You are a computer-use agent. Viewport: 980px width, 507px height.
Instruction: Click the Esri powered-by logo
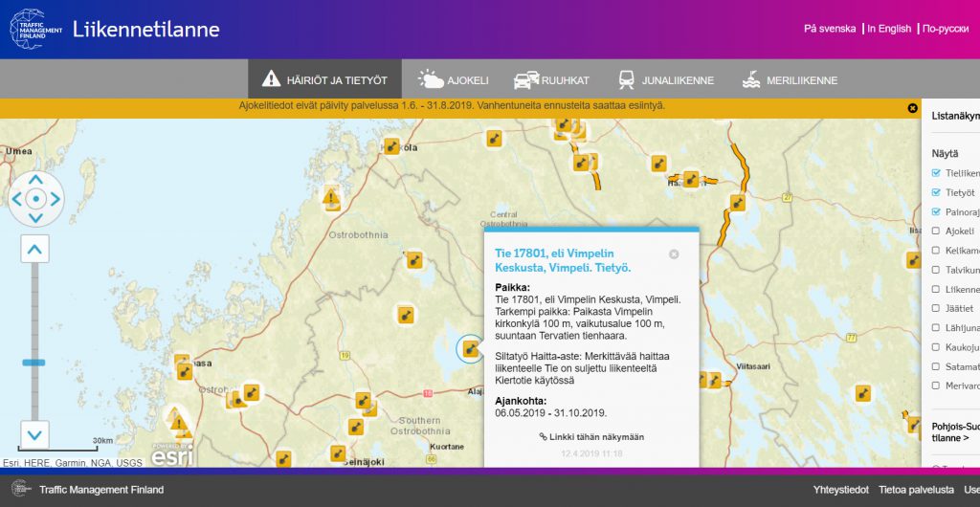[172, 455]
